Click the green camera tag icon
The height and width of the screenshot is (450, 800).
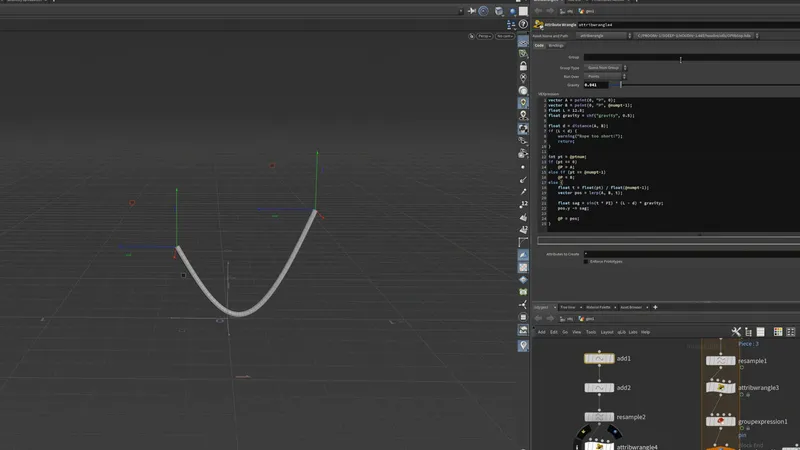(x=523, y=292)
